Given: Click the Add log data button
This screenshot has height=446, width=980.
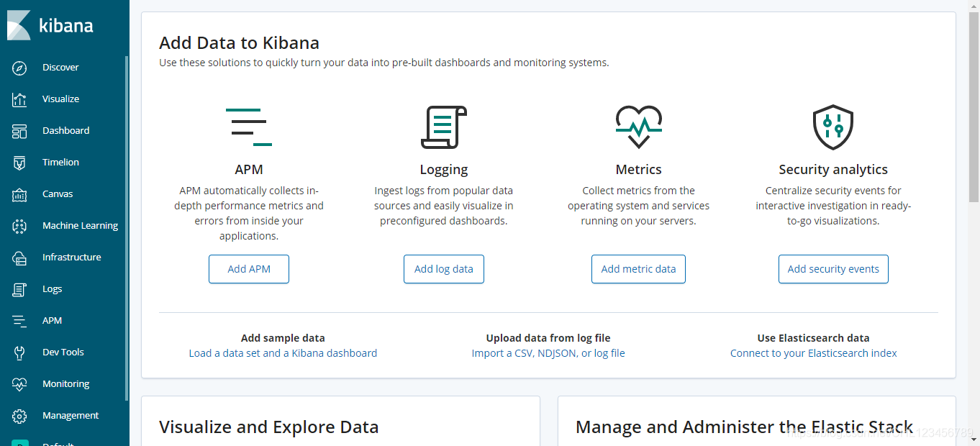Looking at the screenshot, I should click(444, 269).
